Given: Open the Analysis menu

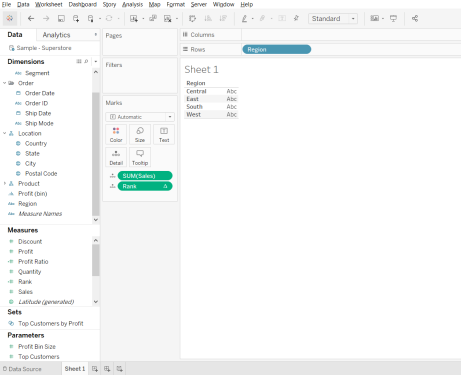Looking at the screenshot, I should click(132, 4).
